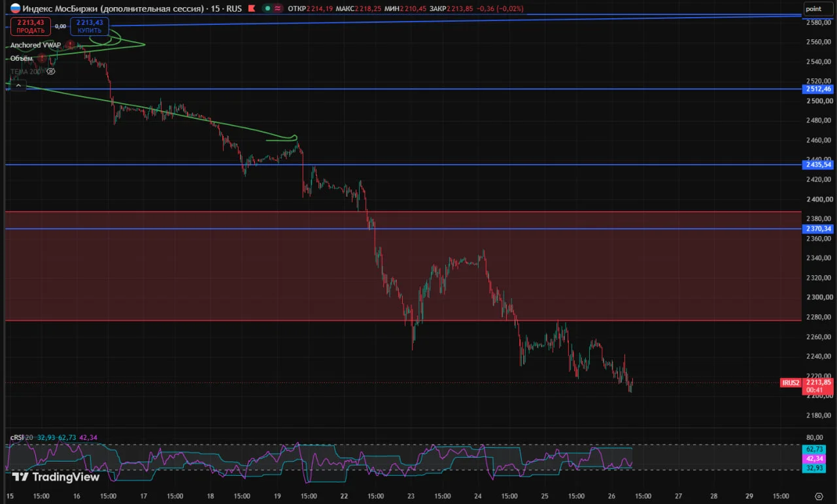Click the green market status dot
The height and width of the screenshot is (504, 837).
tap(267, 8)
